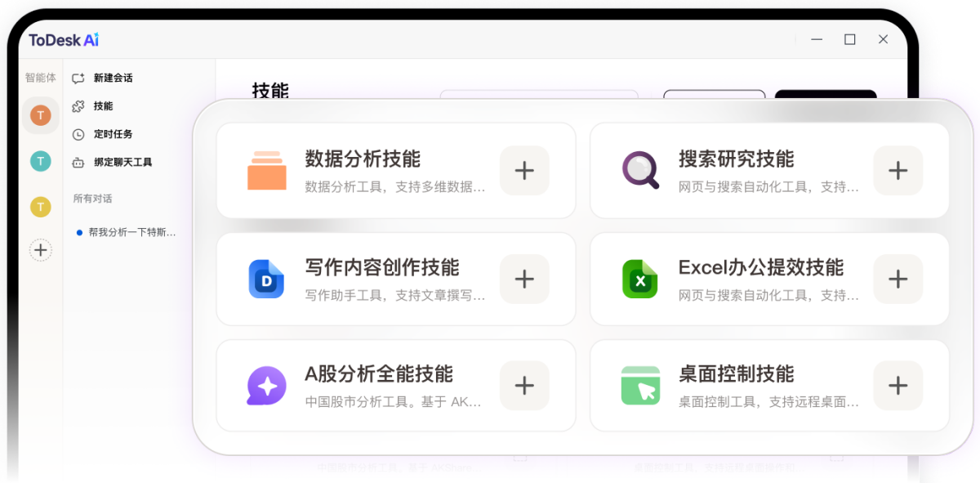The height and width of the screenshot is (483, 980).
Task: Open the 桌面控制技能 card title
Action: [x=736, y=374]
